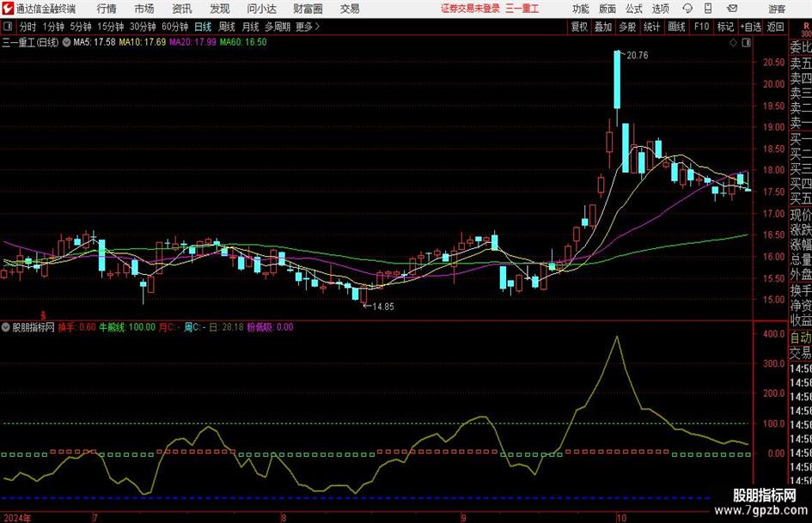This screenshot has width=812, height=523.
Task: Open the 问小达 menu
Action: click(x=261, y=9)
